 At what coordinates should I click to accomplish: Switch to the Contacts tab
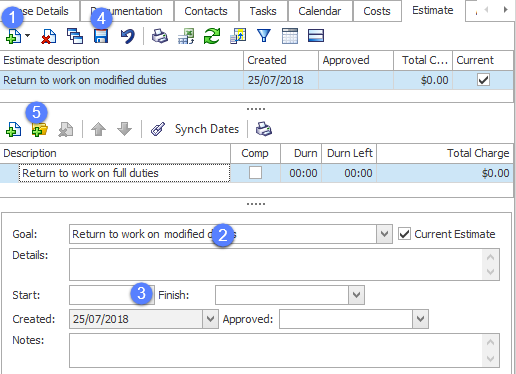coord(206,11)
